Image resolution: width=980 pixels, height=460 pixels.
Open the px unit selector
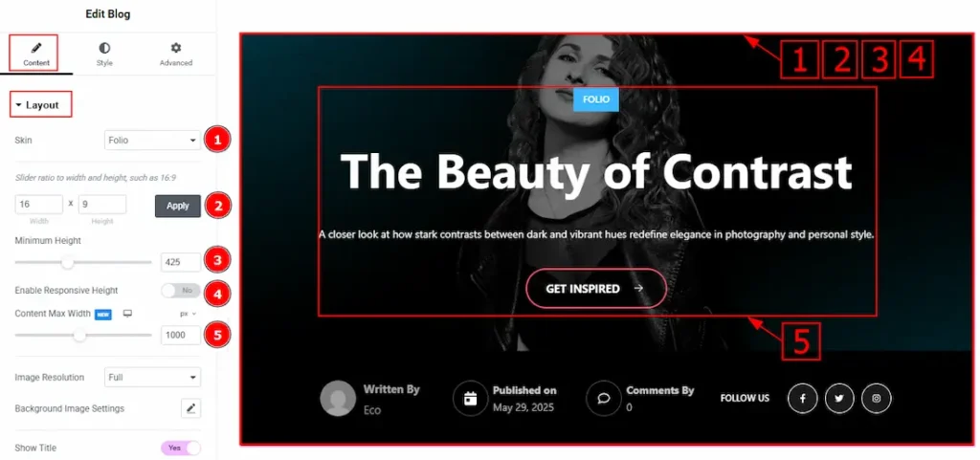(x=189, y=314)
